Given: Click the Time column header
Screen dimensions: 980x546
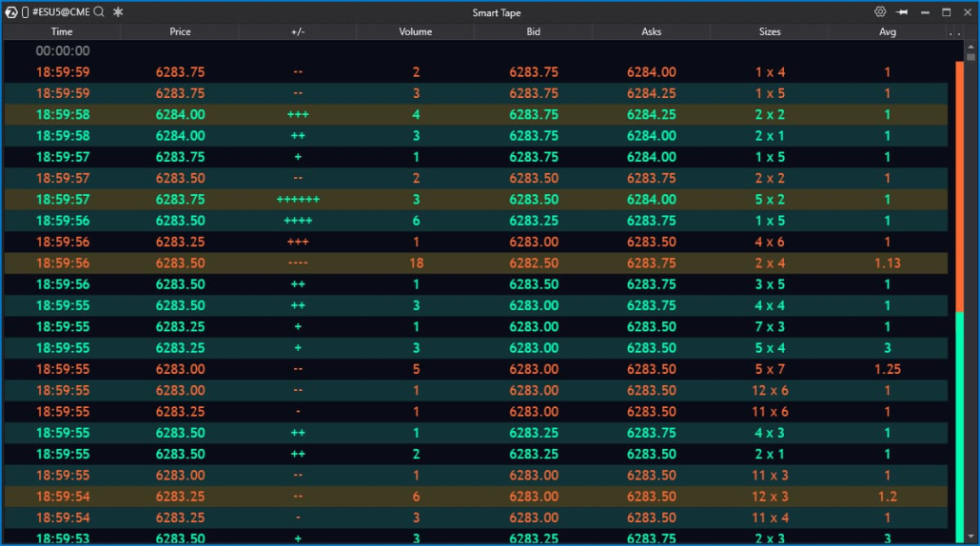Looking at the screenshot, I should pos(62,31).
